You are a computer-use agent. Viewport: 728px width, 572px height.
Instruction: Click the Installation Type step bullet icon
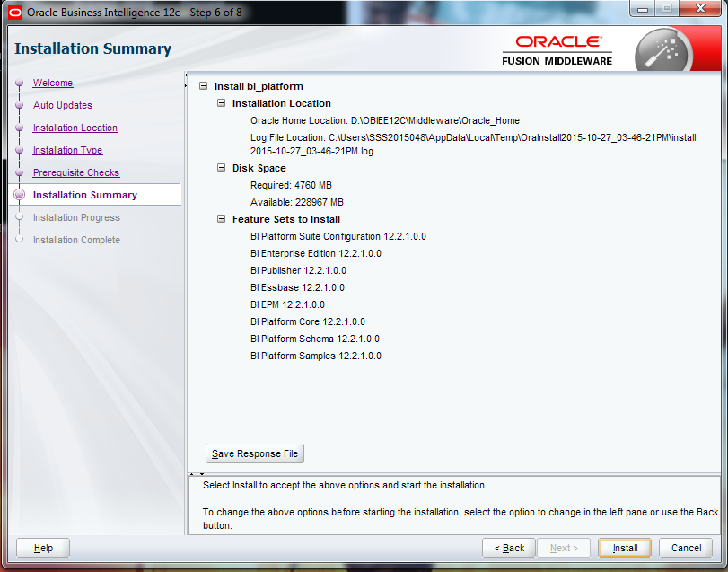coord(19,150)
